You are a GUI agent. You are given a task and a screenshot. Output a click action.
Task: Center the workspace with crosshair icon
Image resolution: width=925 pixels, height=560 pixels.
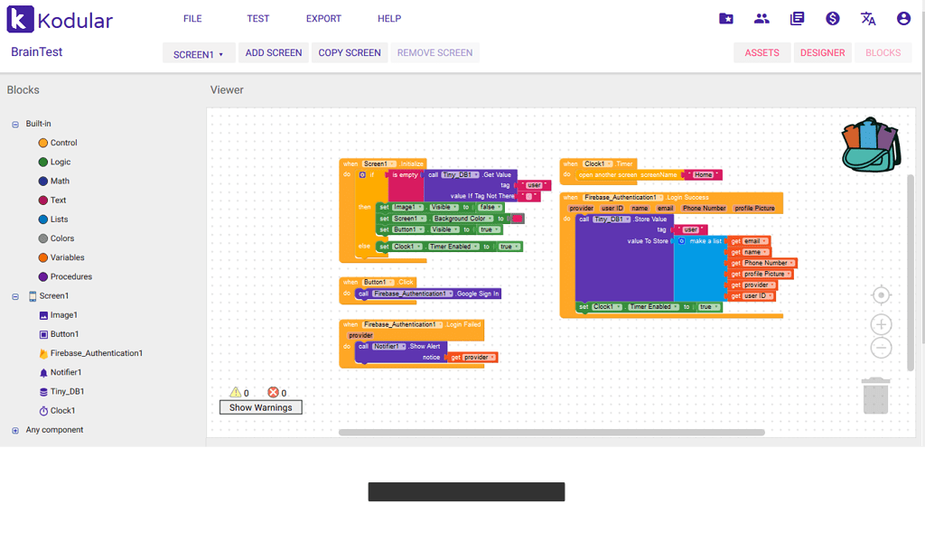coord(882,295)
